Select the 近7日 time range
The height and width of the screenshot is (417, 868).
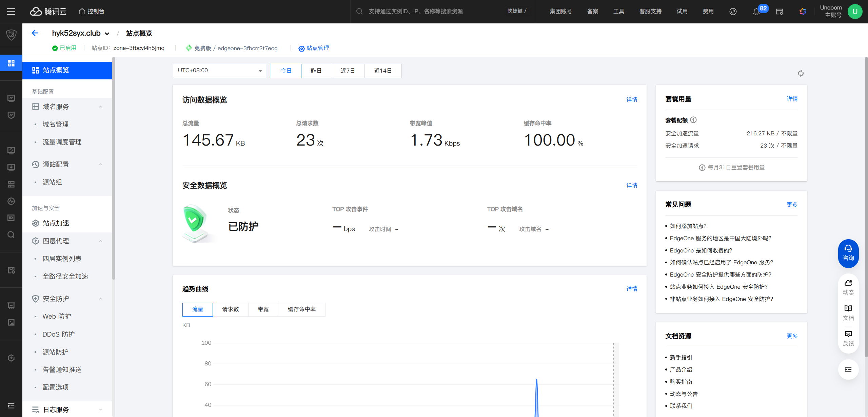pos(348,71)
